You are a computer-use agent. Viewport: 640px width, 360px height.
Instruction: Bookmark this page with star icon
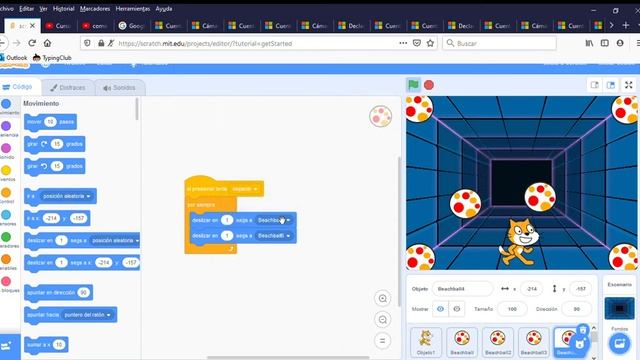click(430, 43)
